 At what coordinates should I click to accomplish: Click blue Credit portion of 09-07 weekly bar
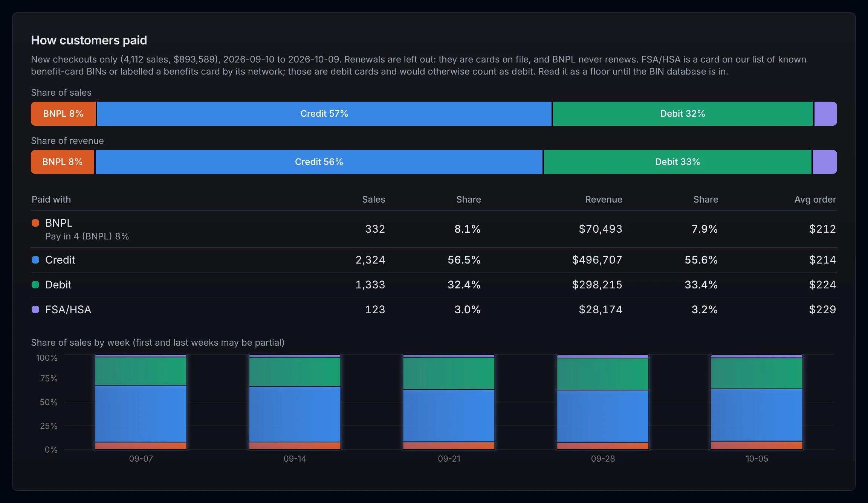tap(141, 413)
